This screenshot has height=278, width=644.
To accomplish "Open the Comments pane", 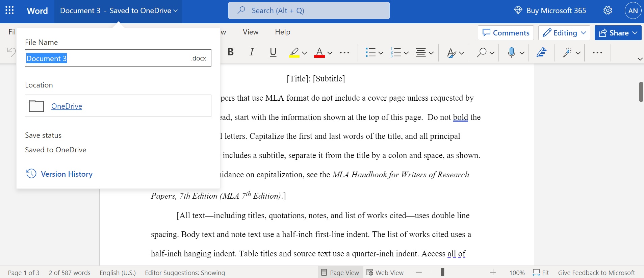I will coord(506,33).
